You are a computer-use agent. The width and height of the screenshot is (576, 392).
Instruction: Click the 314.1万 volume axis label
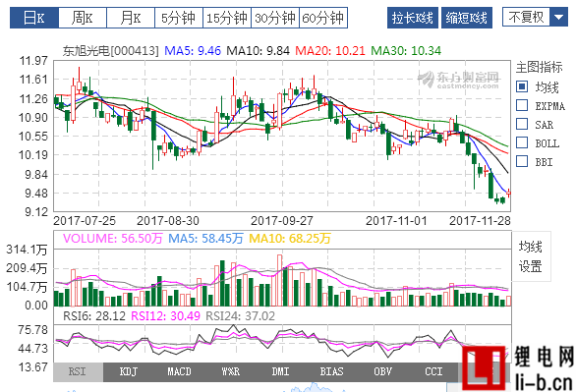(27, 250)
